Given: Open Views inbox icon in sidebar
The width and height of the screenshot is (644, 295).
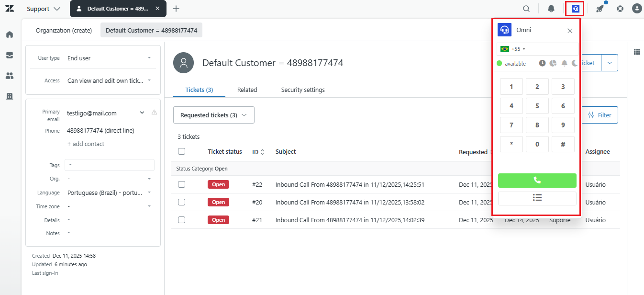Looking at the screenshot, I should point(10,55).
